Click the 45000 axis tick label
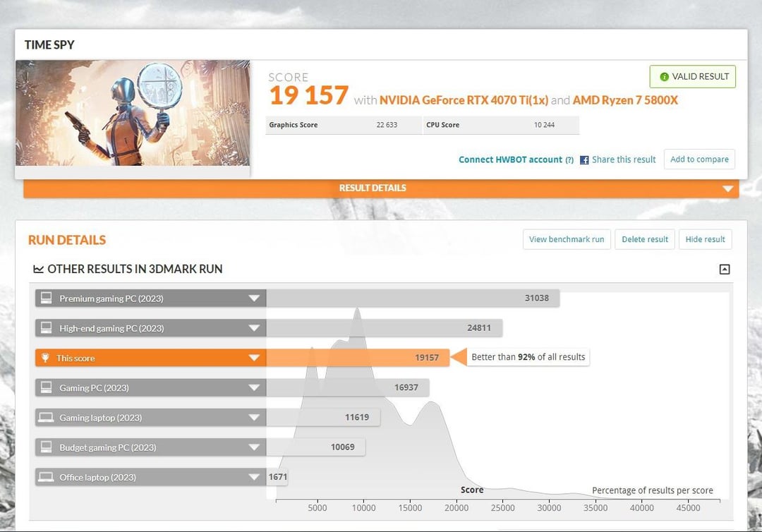762x532 pixels. point(688,508)
